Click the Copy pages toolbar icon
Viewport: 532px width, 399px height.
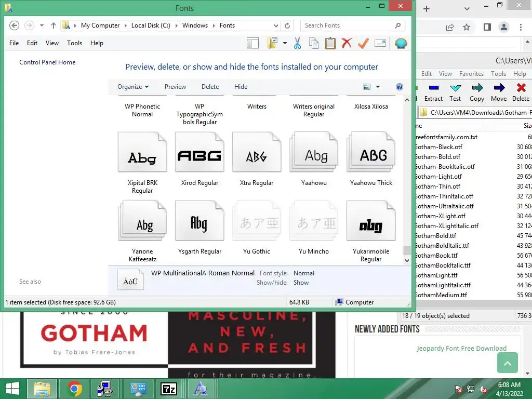coord(314,44)
